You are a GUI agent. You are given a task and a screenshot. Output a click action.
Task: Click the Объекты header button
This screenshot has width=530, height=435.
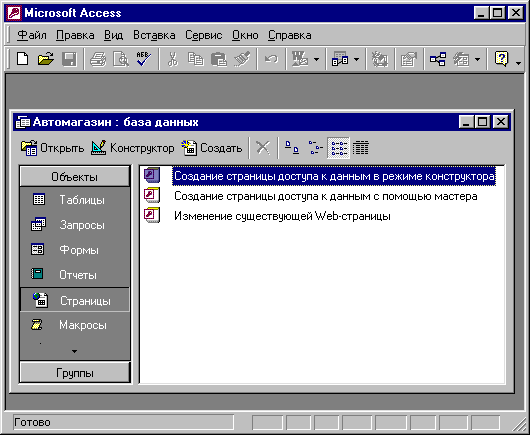pyautogui.click(x=75, y=176)
